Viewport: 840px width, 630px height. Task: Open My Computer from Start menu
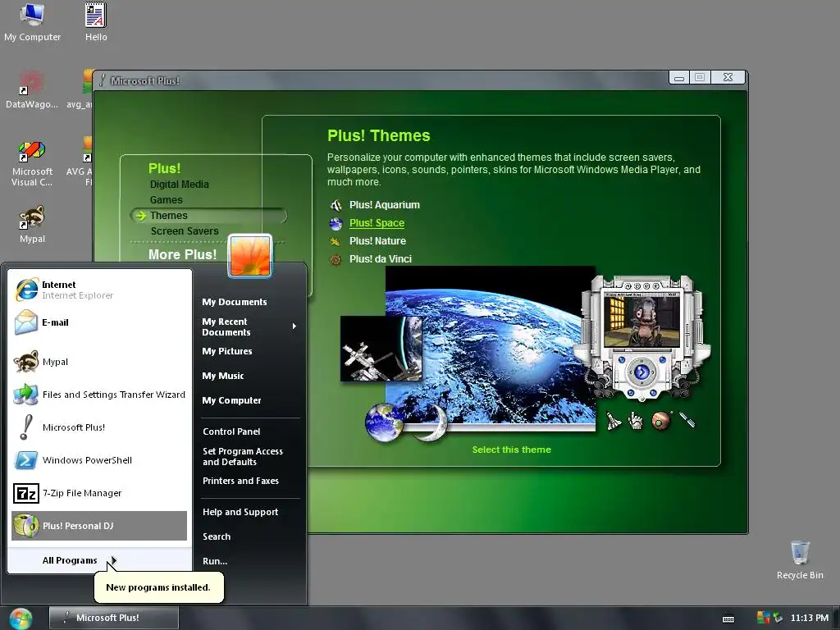(231, 400)
